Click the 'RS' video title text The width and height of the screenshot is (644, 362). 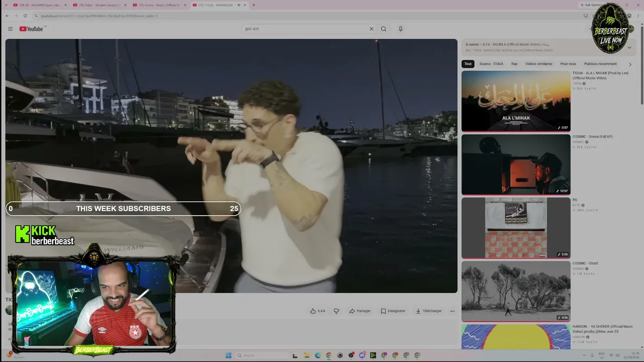575,200
